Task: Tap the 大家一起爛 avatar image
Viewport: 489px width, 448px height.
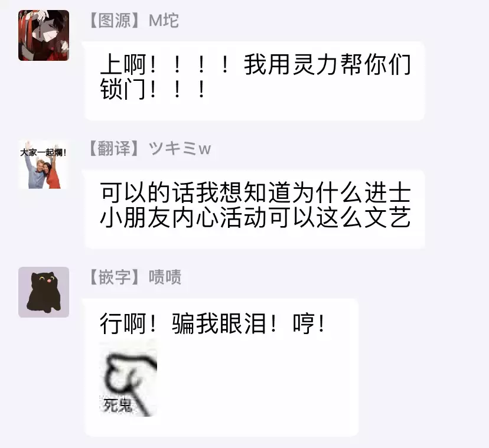Action: 44,165
